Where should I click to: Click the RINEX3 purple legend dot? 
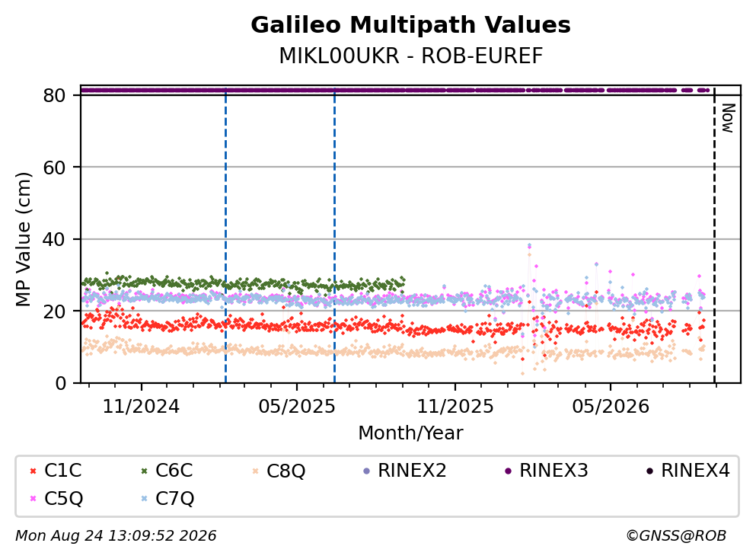point(508,471)
